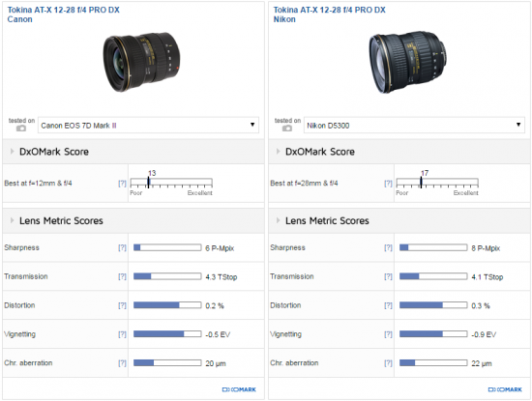Click the Canon DxOMark score scale showing 13
The height and width of the screenshot is (401, 532).
(x=171, y=183)
